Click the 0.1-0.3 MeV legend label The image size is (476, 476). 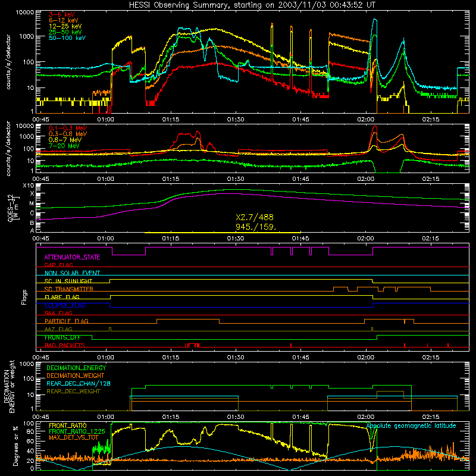[x=68, y=128]
